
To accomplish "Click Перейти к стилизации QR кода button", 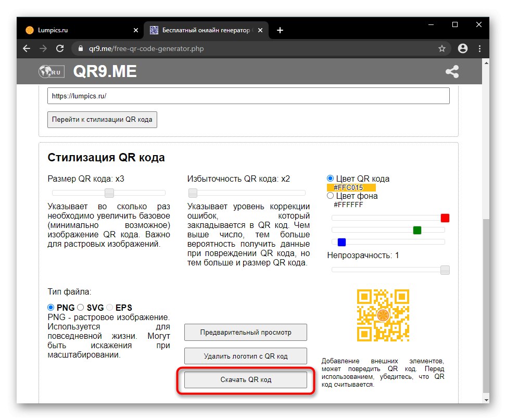I will pos(103,120).
